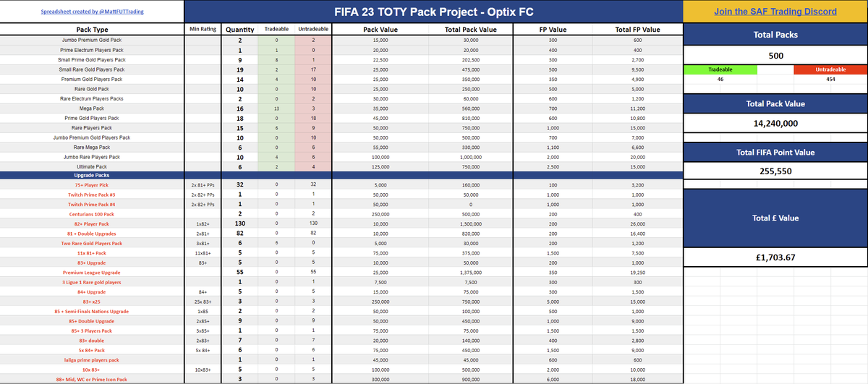Click the 'Small Prime Gold Players Pack' row label
868x384 pixels.
tap(92, 59)
